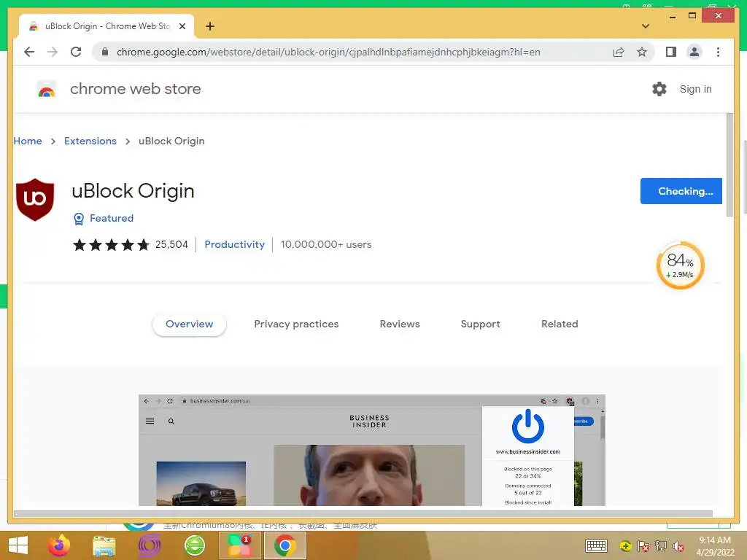Click the Business Insider screenshot preview
Screen dimensions: 747x560
[x=371, y=450]
